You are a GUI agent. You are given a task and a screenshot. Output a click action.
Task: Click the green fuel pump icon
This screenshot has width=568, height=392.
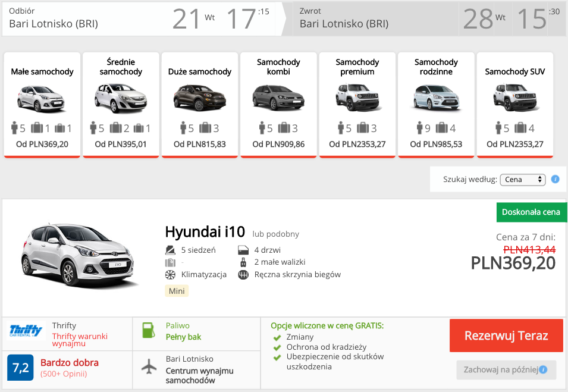pyautogui.click(x=149, y=331)
